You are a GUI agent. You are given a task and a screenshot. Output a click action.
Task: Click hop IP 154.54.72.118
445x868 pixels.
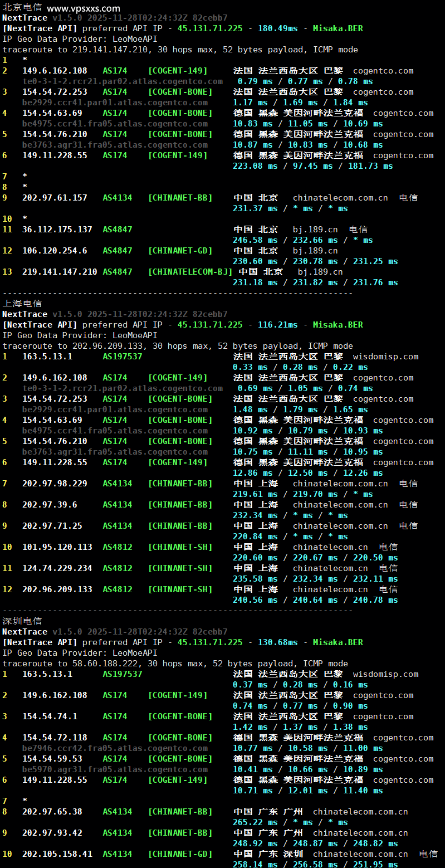coord(55,738)
